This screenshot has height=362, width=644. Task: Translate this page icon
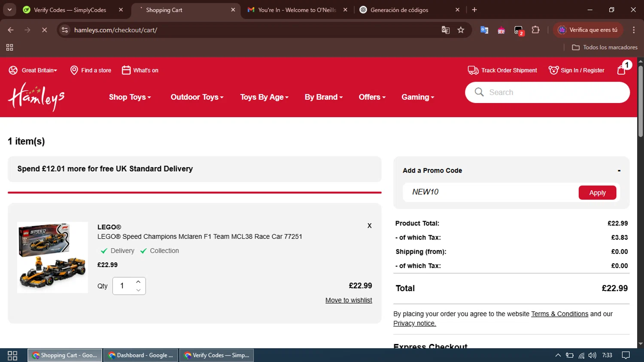(x=446, y=30)
